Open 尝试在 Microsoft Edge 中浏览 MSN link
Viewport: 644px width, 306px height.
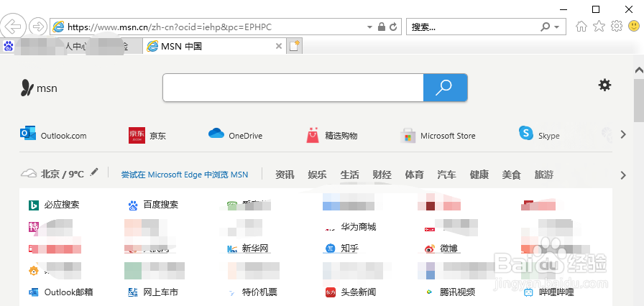coord(185,175)
